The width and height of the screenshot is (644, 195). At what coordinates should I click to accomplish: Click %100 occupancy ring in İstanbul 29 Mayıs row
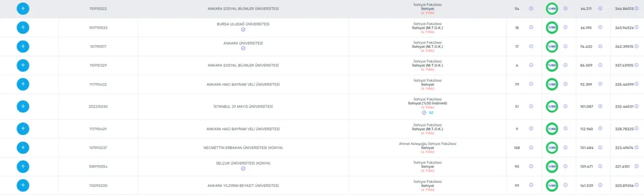[552, 106]
